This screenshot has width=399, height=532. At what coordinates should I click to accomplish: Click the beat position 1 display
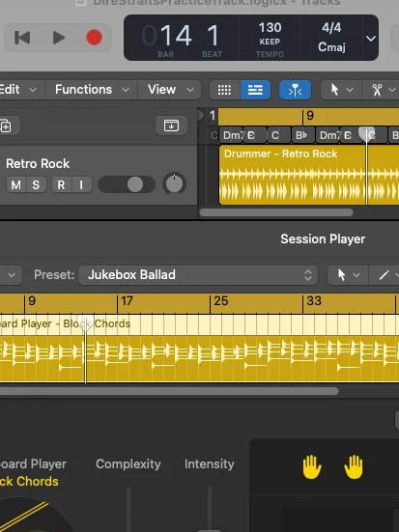pyautogui.click(x=213, y=36)
